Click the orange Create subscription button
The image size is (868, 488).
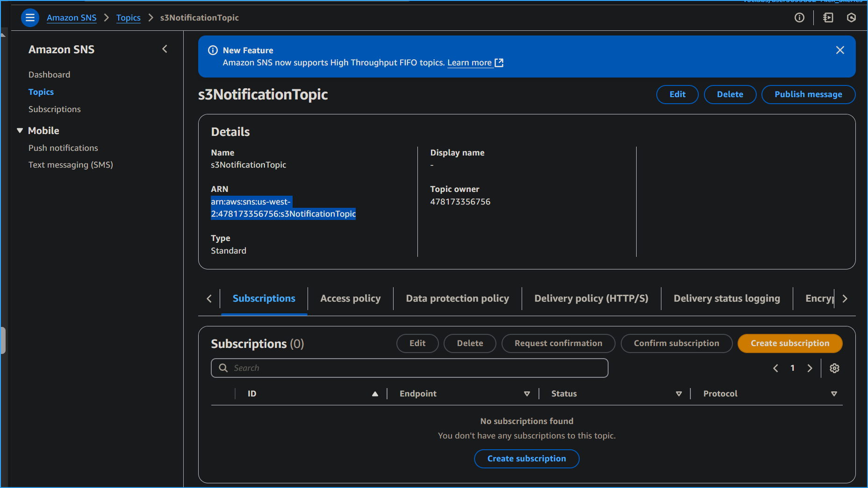(x=789, y=344)
